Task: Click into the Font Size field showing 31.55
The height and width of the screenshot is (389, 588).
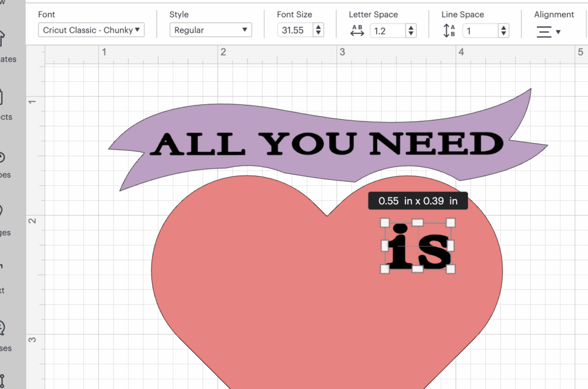Action: [295, 30]
